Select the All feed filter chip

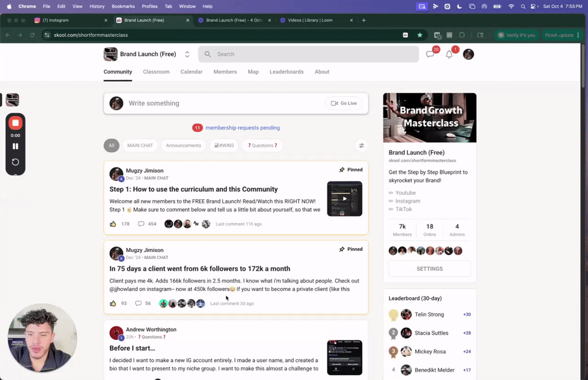pyautogui.click(x=111, y=145)
